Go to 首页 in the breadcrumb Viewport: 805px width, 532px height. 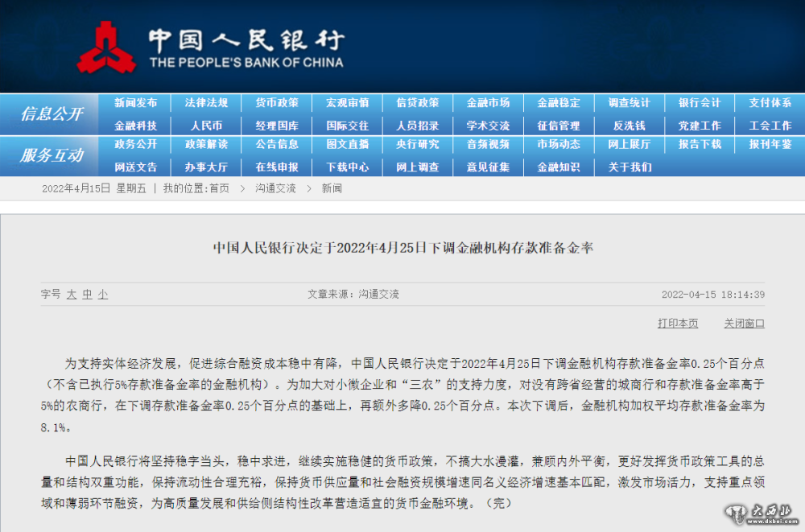(x=219, y=188)
